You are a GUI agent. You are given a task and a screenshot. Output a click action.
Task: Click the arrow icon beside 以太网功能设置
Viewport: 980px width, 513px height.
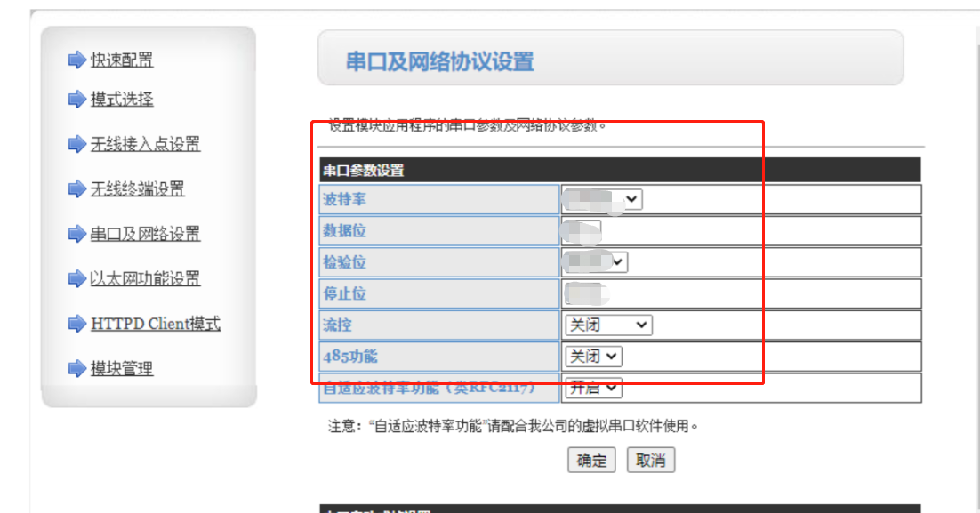pos(76,279)
